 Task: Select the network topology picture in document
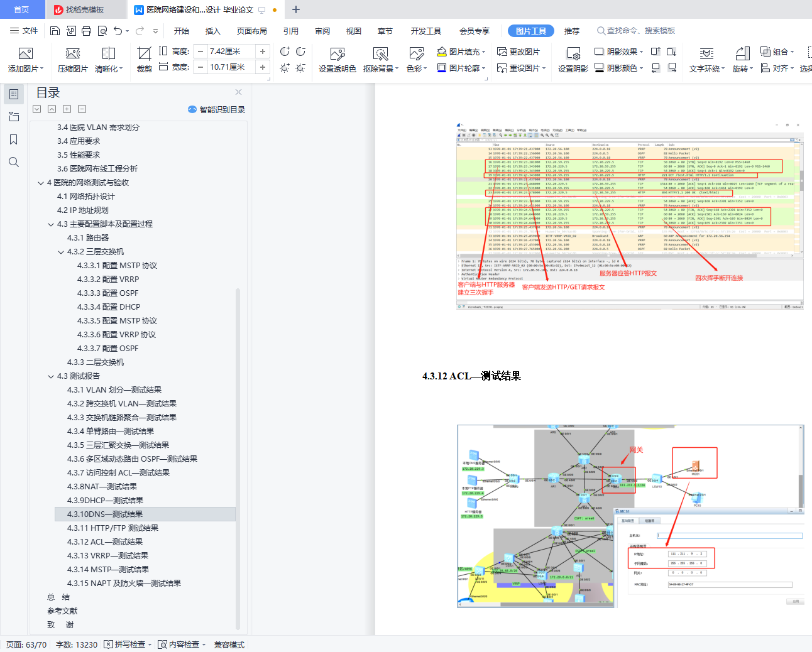630,516
